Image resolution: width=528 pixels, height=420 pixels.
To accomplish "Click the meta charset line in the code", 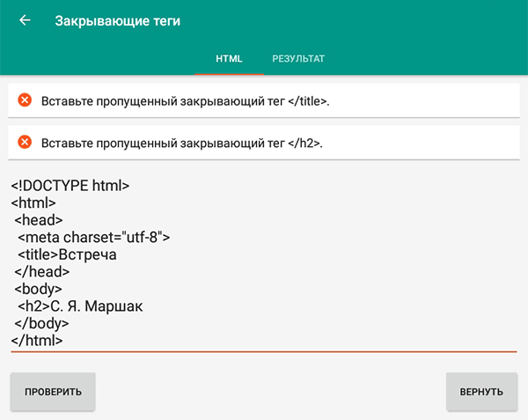I will tap(94, 237).
